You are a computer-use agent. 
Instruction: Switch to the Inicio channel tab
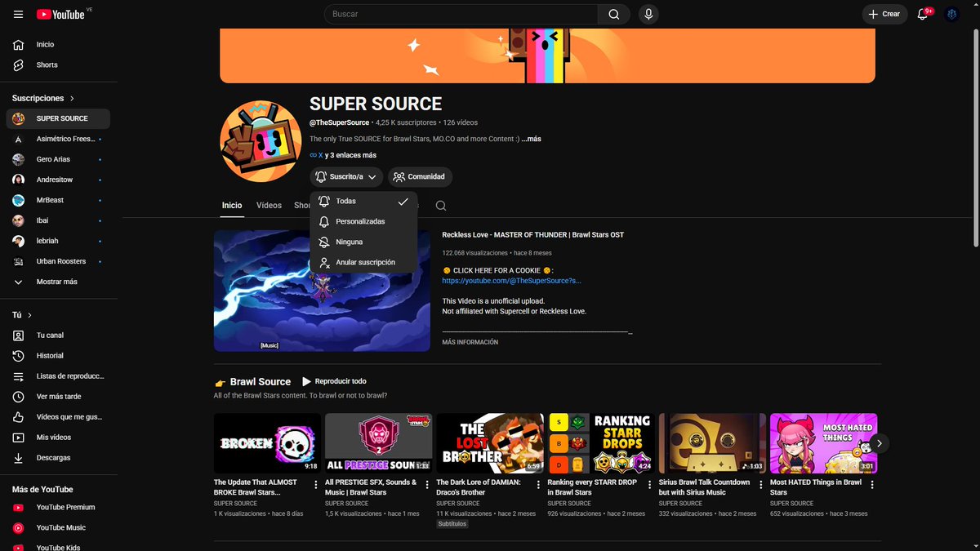click(232, 206)
